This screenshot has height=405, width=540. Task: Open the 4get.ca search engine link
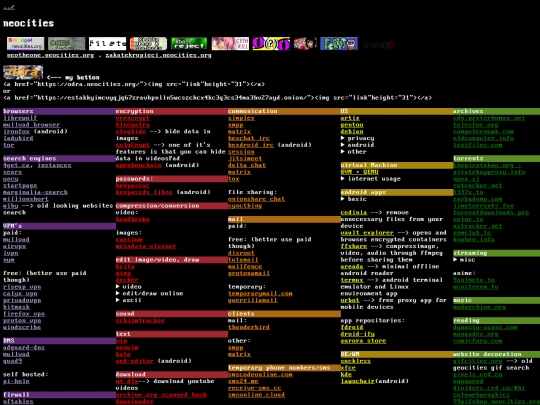16,165
